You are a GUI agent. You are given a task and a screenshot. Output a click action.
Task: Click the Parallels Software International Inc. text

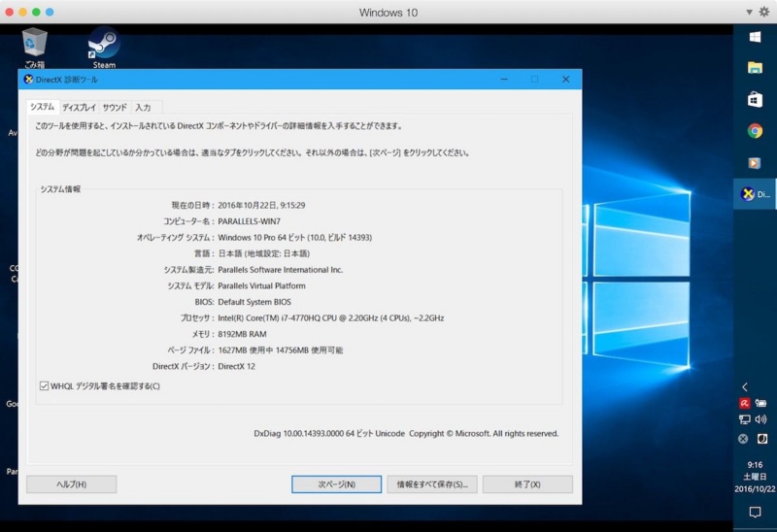tap(281, 270)
